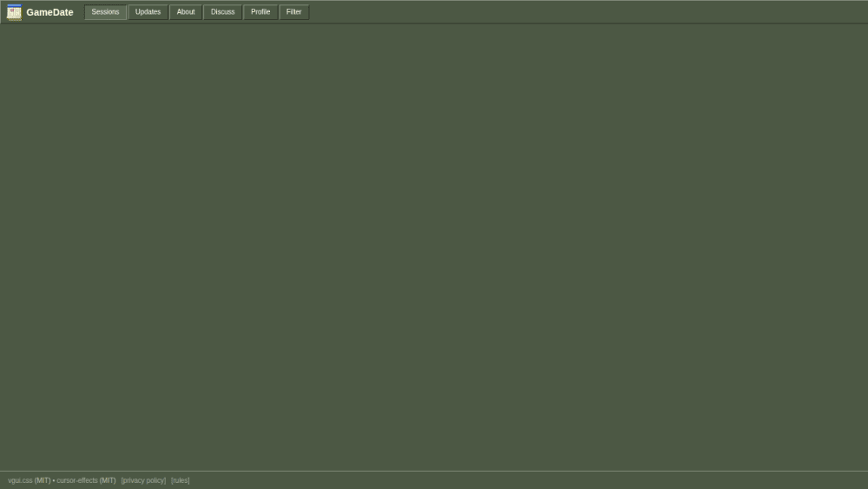This screenshot has width=868, height=489.
Task: Follow the vgui.css footer link
Action: 20,480
